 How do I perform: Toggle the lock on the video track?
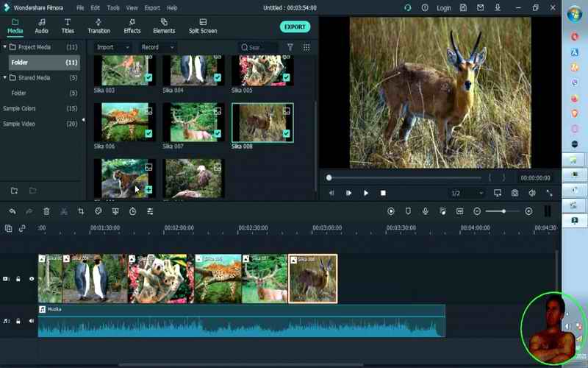(x=18, y=279)
